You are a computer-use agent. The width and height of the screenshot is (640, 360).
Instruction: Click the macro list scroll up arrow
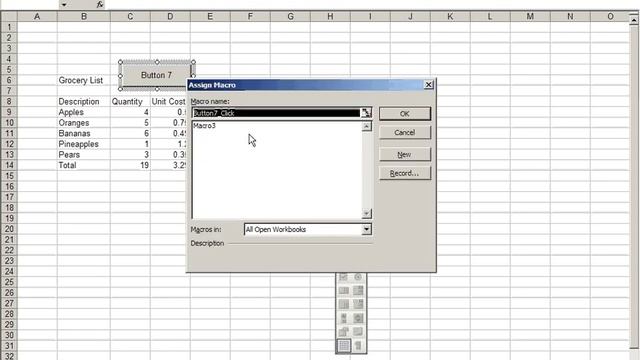(x=367, y=126)
